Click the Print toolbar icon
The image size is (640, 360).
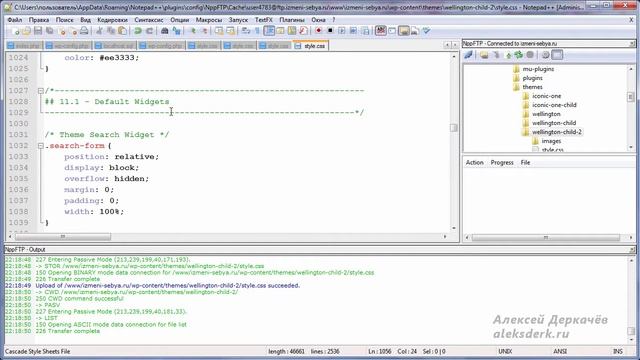point(84,31)
